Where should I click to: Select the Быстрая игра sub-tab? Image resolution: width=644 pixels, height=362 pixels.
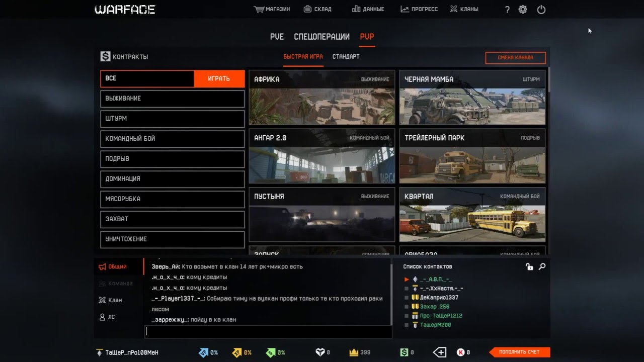click(x=303, y=57)
